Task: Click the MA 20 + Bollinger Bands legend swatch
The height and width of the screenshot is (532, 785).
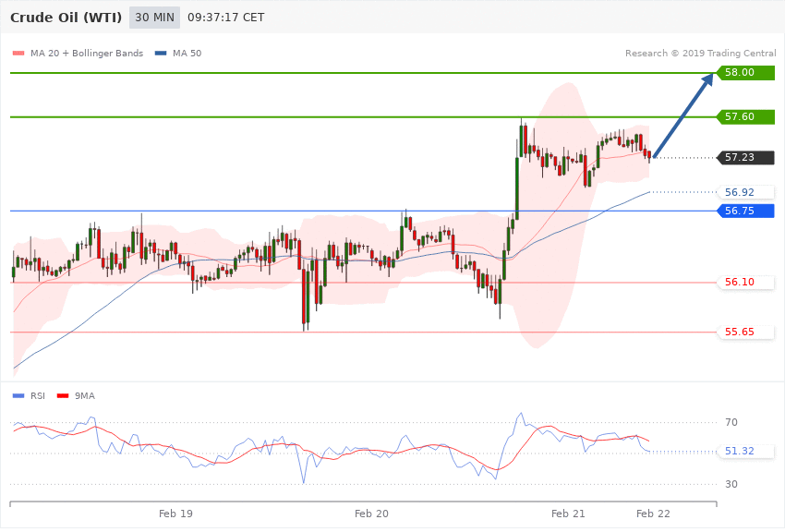Action: (x=18, y=53)
